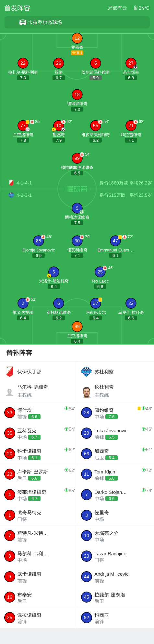Screen dimensions: 154x644
Task: Open goalkeeper 罗西奇 number 12 badge
Action: (x=77, y=38)
